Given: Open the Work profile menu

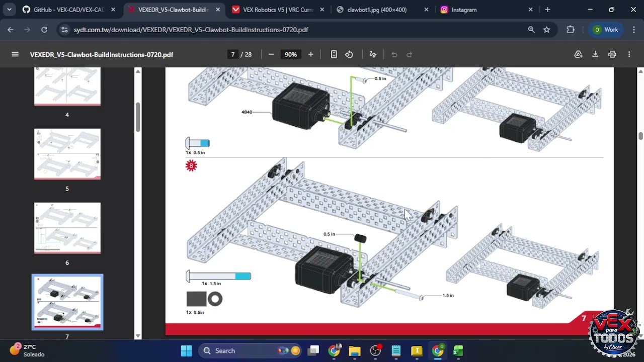Looking at the screenshot, I should pos(605,30).
